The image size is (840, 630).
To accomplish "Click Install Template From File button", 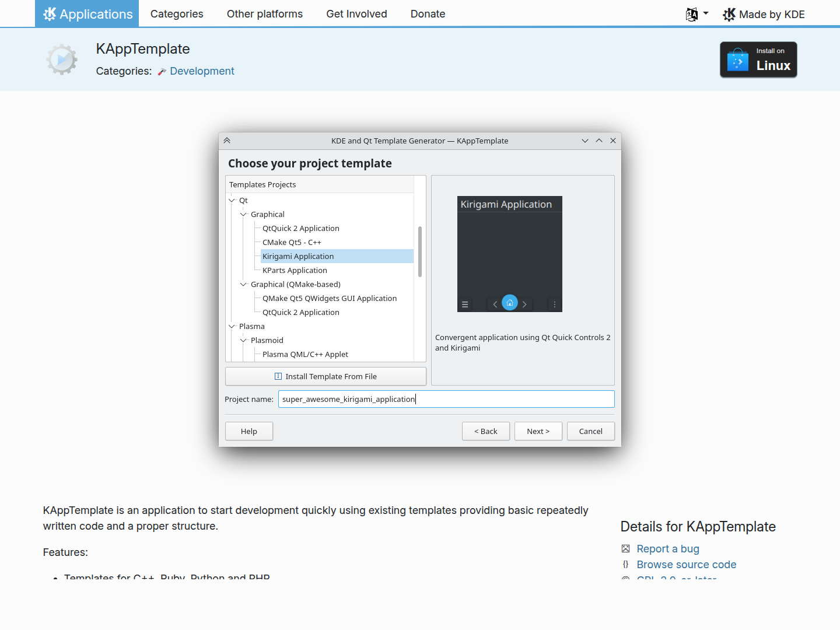I will [325, 376].
